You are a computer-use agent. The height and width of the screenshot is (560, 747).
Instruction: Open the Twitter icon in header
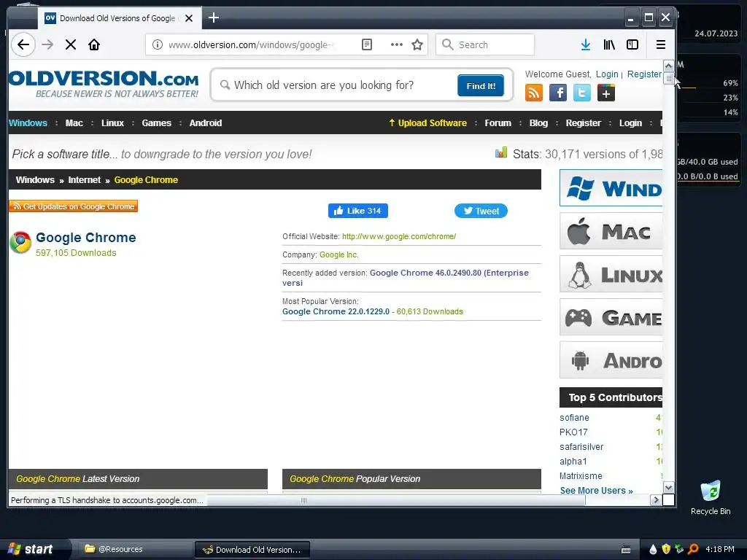[x=581, y=93]
